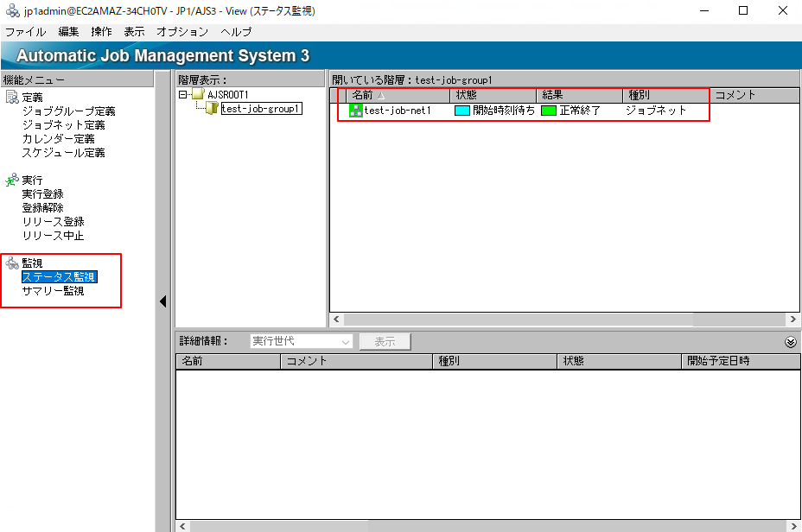Click the green 正常終了 result swatch

click(x=549, y=111)
